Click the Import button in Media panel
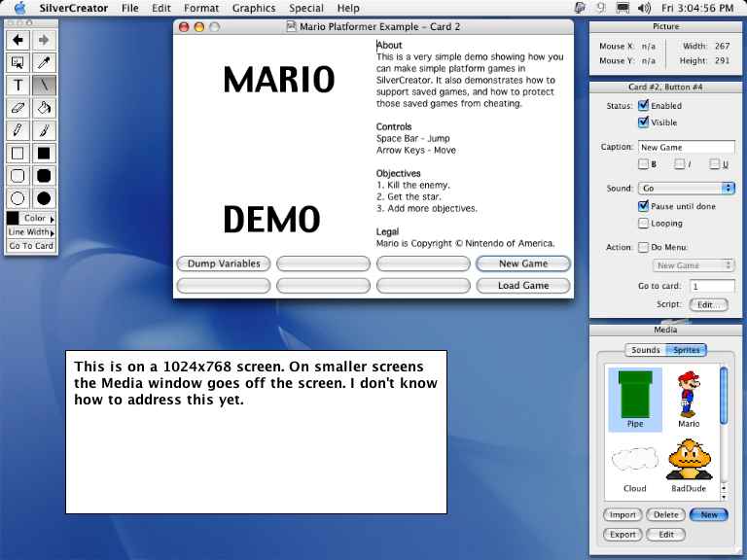This screenshot has height=560, width=747. coord(622,514)
